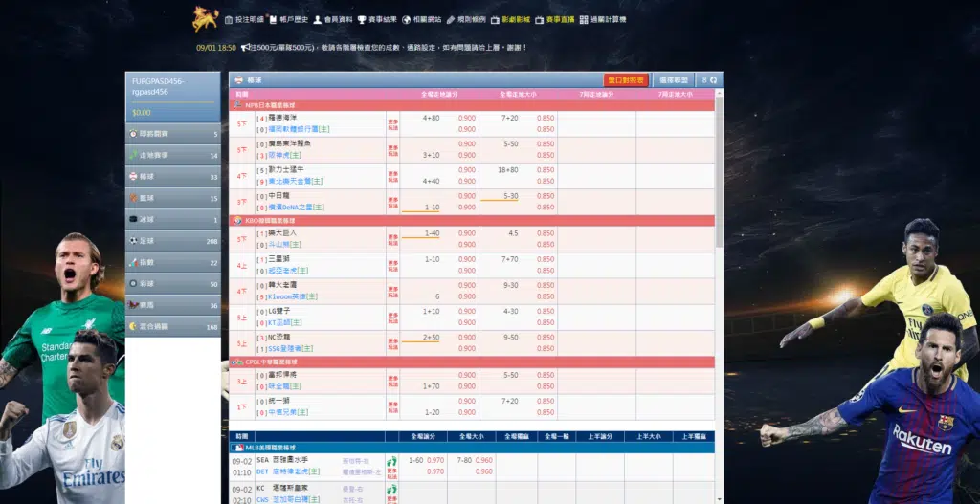
Task: Click the 賽事結果 trophy icon
Action: (362, 19)
